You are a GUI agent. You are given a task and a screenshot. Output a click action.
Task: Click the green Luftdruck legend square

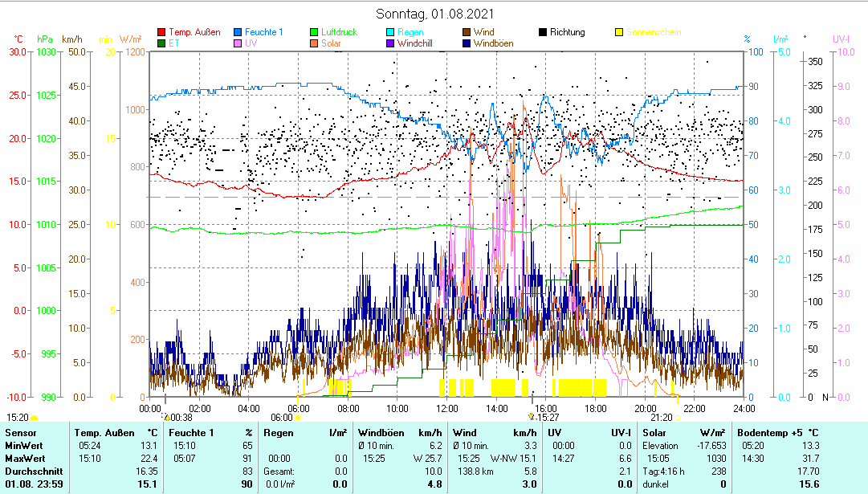(x=314, y=33)
